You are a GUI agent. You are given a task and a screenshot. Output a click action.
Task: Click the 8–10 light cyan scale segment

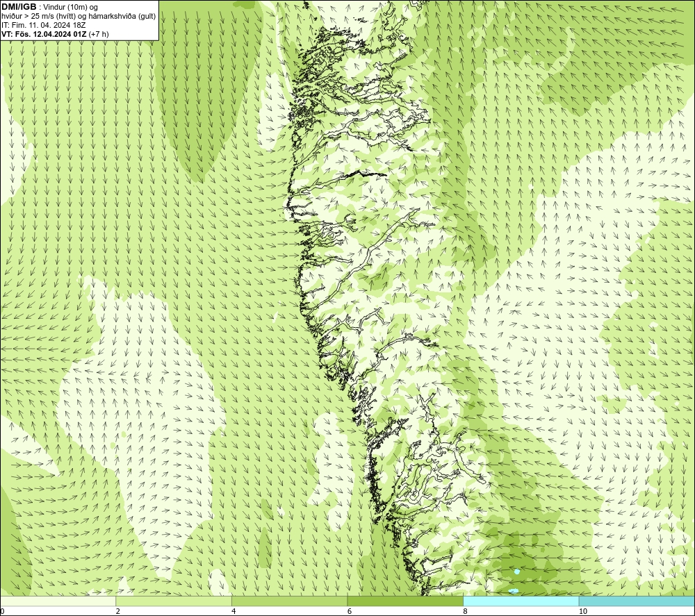coord(521,601)
